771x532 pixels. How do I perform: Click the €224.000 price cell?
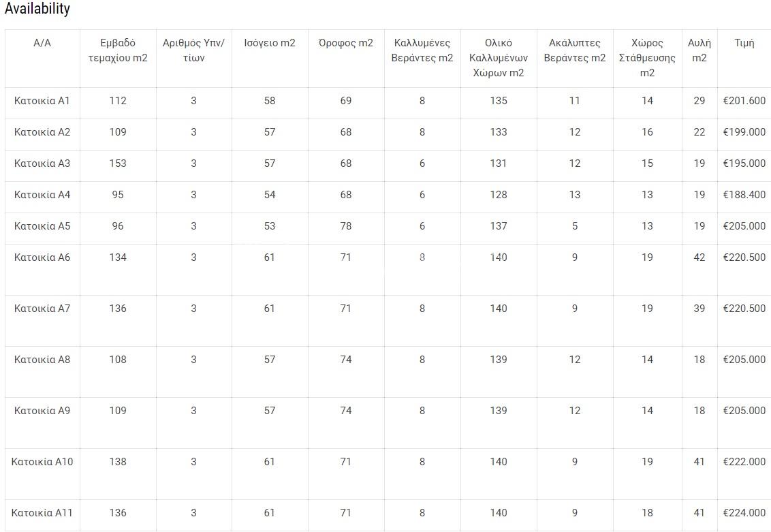point(744,513)
